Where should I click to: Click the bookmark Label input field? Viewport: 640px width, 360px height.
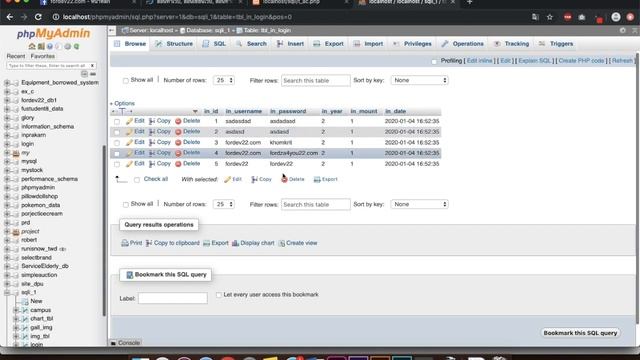coord(173,298)
